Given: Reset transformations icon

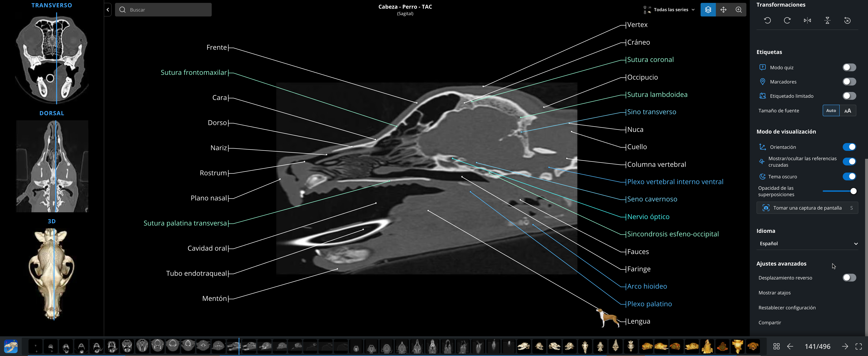Looking at the screenshot, I should 847,21.
